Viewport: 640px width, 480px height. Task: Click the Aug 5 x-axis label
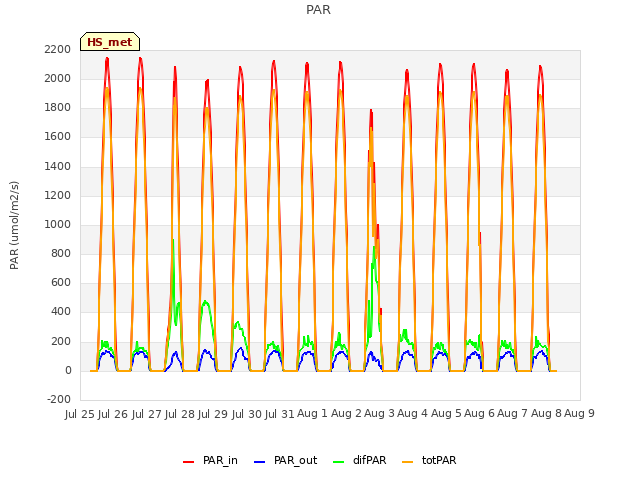(446, 414)
